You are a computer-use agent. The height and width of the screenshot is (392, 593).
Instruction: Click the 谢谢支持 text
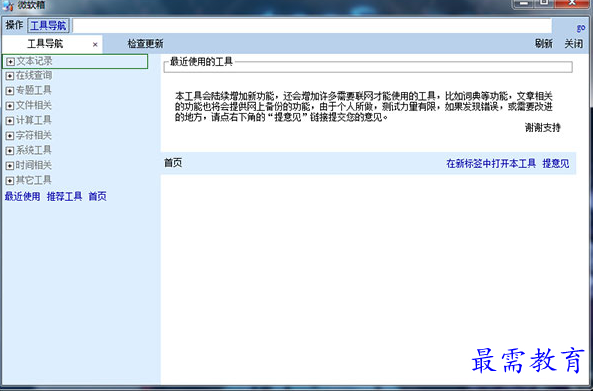pos(543,128)
